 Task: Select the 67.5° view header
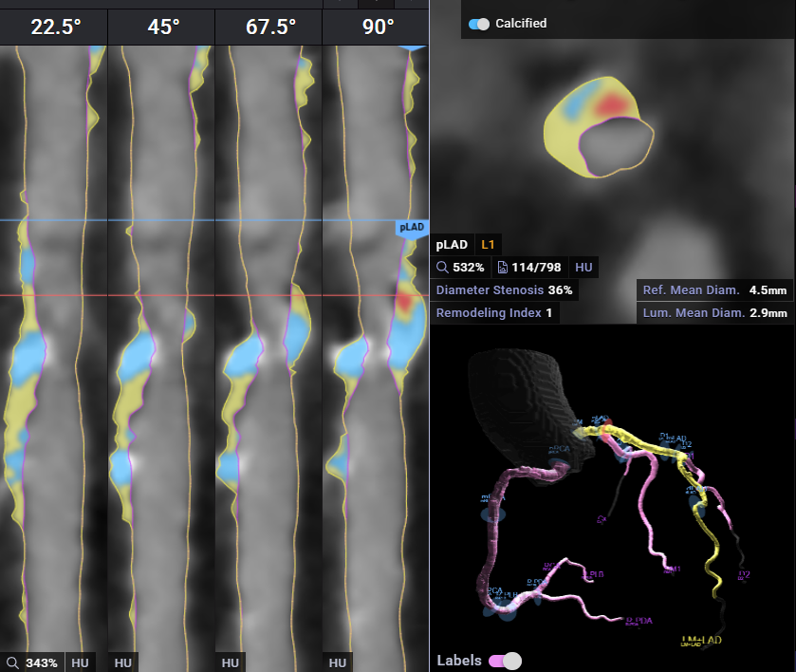click(269, 27)
